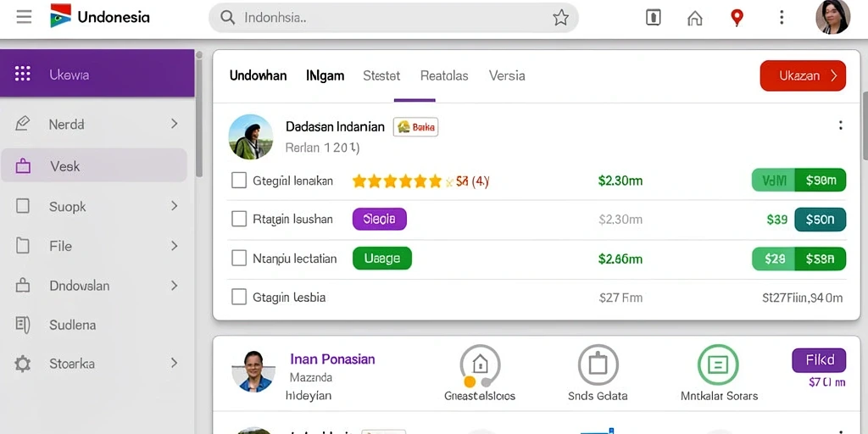Go to home icon in header
Viewport: 868px width, 434px height.
click(695, 18)
